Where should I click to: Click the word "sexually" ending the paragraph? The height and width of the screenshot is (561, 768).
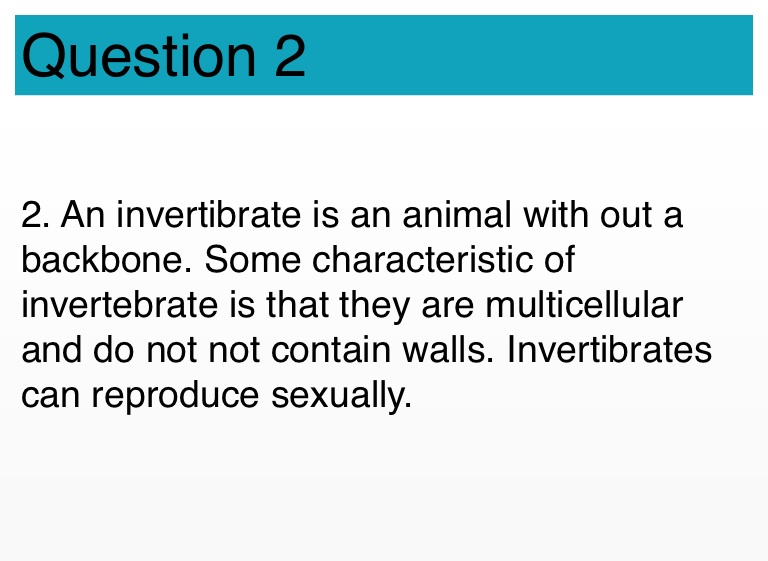[341, 396]
